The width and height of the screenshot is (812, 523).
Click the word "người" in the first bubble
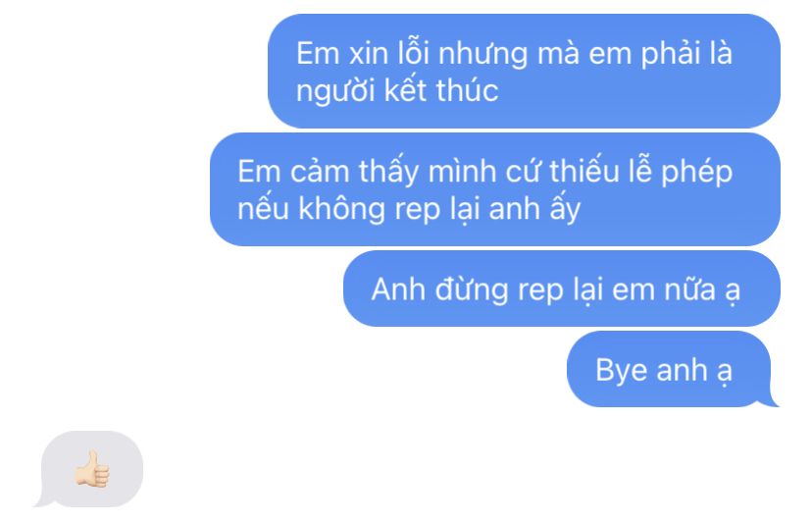click(335, 91)
